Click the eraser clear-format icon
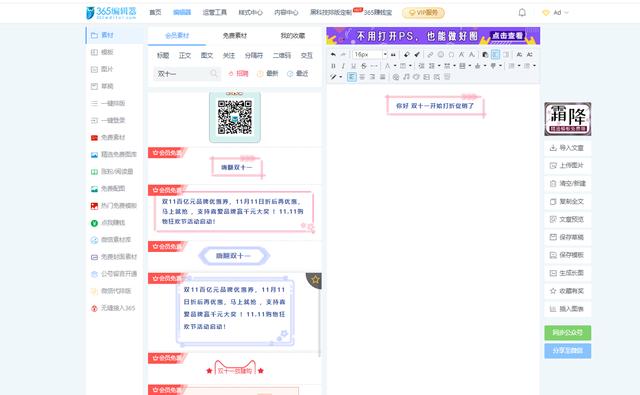640x395 pixels. click(x=407, y=54)
